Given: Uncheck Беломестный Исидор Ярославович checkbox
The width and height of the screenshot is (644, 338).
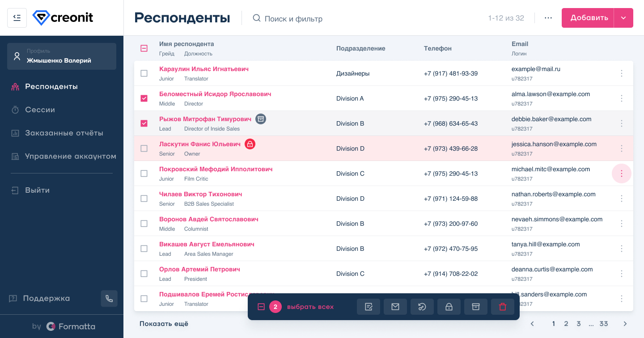Looking at the screenshot, I should [x=144, y=98].
